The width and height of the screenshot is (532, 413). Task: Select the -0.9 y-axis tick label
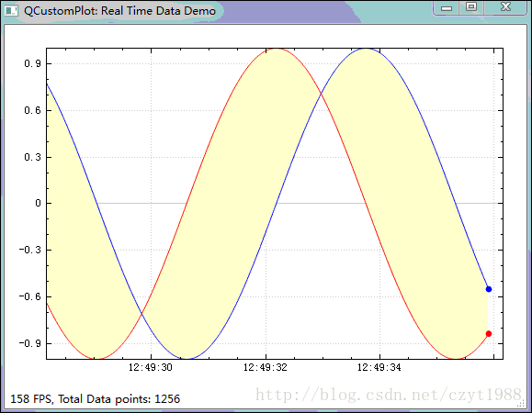tap(29, 343)
